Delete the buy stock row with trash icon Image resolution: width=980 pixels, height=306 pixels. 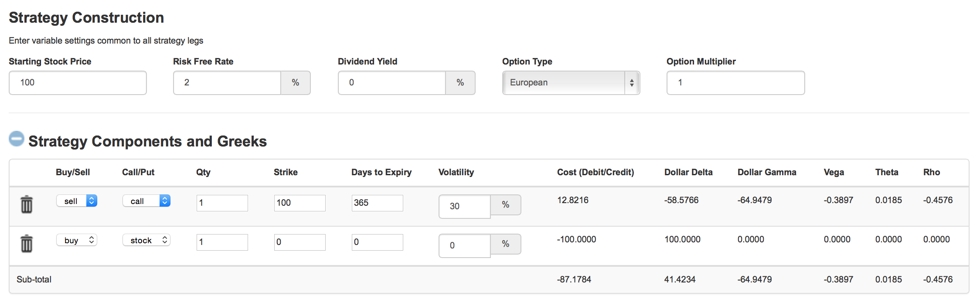click(27, 243)
